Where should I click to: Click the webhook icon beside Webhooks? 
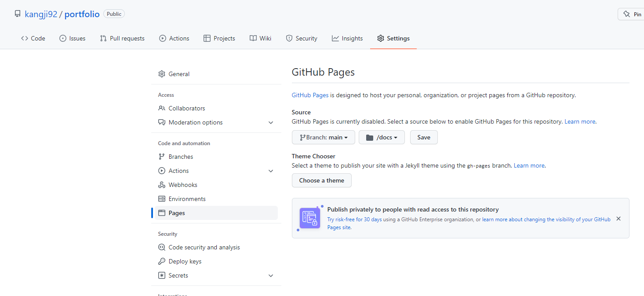[x=162, y=185]
